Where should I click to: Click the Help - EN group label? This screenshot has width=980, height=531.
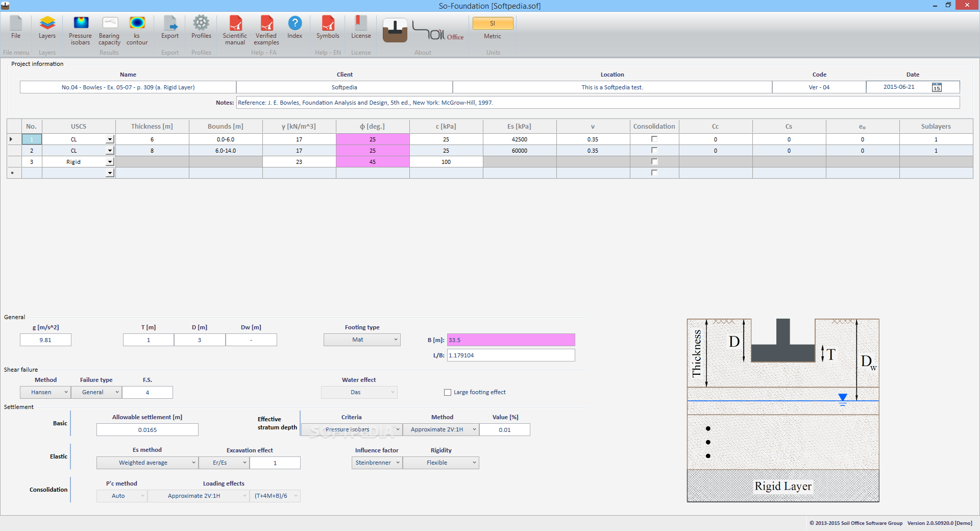(328, 53)
